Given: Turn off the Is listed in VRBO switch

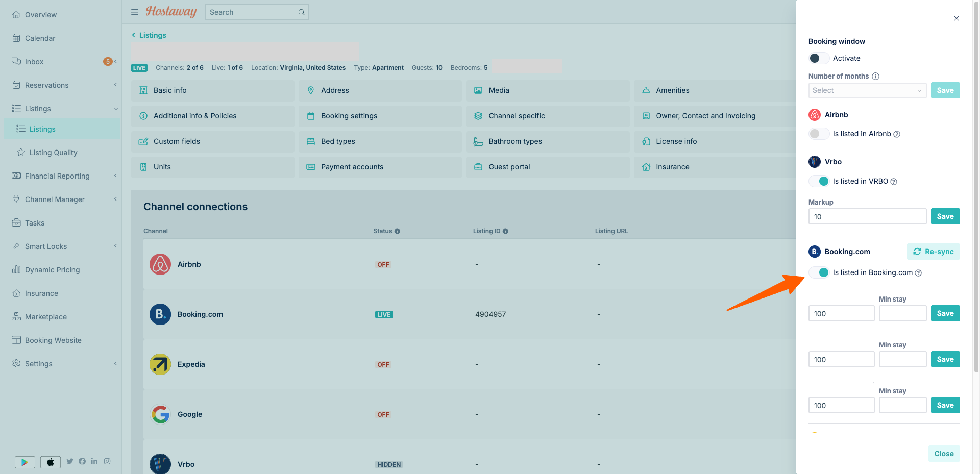Looking at the screenshot, I should coord(819,181).
